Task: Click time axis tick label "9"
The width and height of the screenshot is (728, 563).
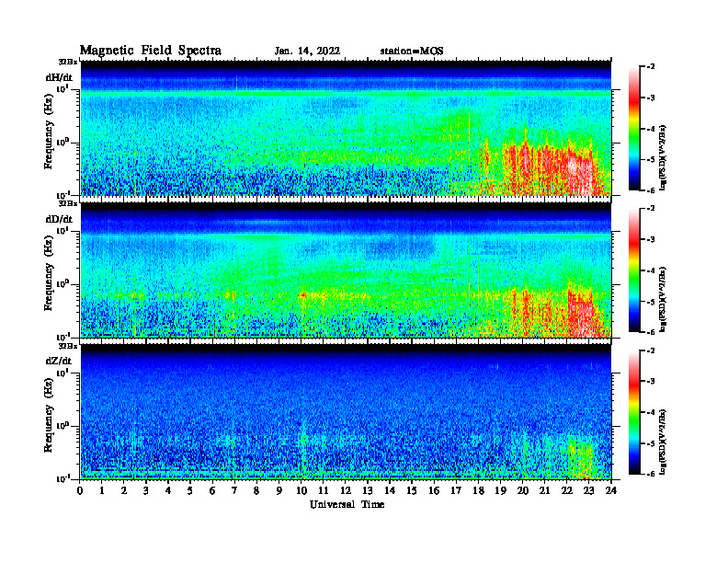Action: pyautogui.click(x=279, y=490)
